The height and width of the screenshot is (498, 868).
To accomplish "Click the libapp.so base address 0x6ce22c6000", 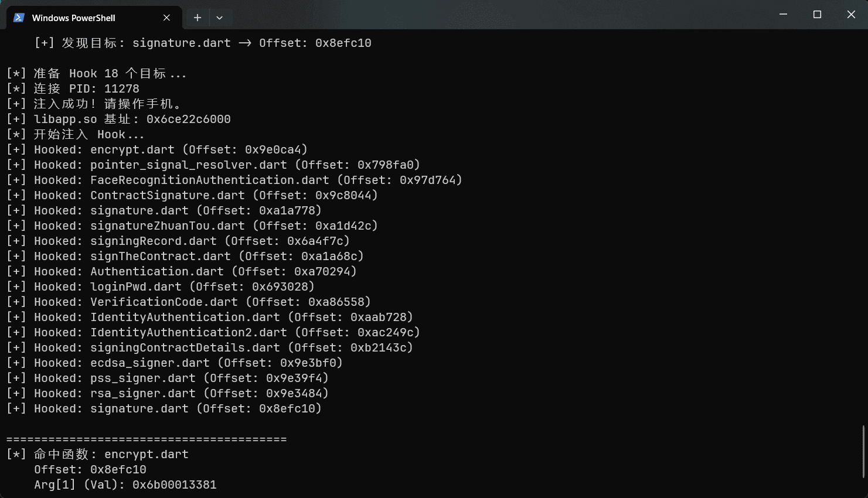I will click(x=188, y=119).
